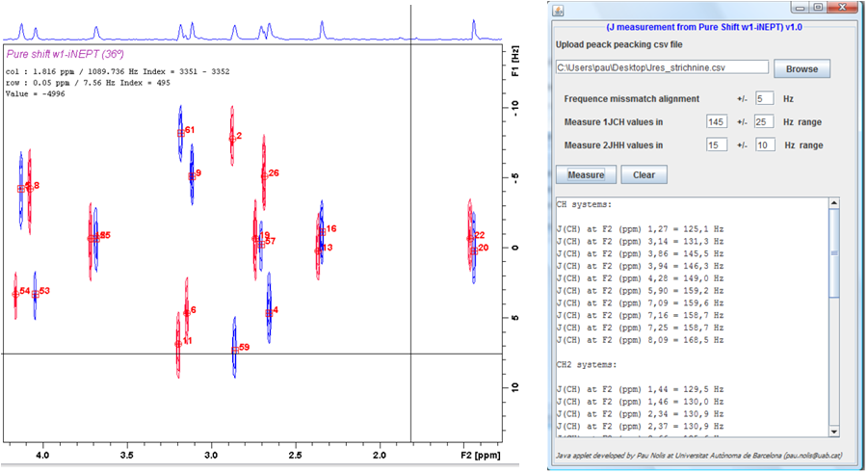The height and width of the screenshot is (473, 868).
Task: Minimize the J measurement applet window
Action: (800, 8)
